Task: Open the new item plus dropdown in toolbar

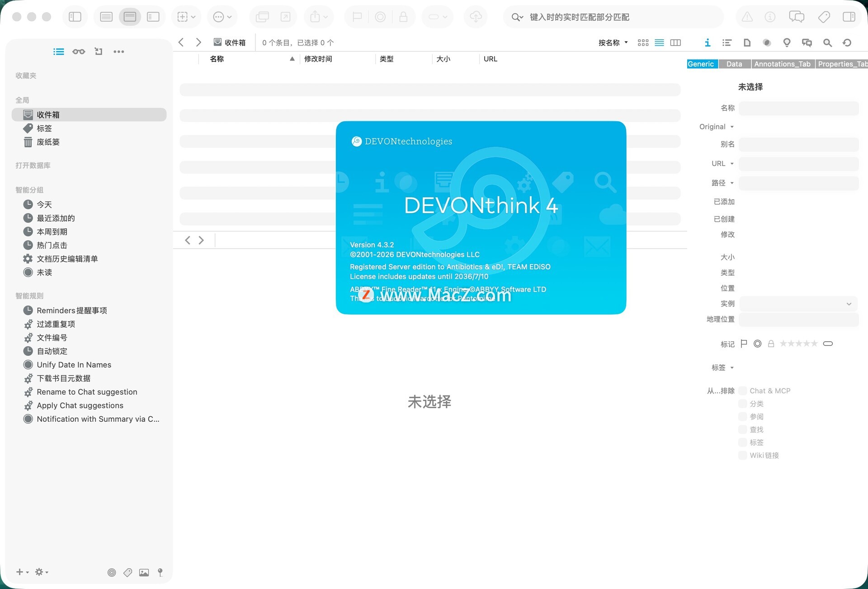Action: click(x=186, y=17)
